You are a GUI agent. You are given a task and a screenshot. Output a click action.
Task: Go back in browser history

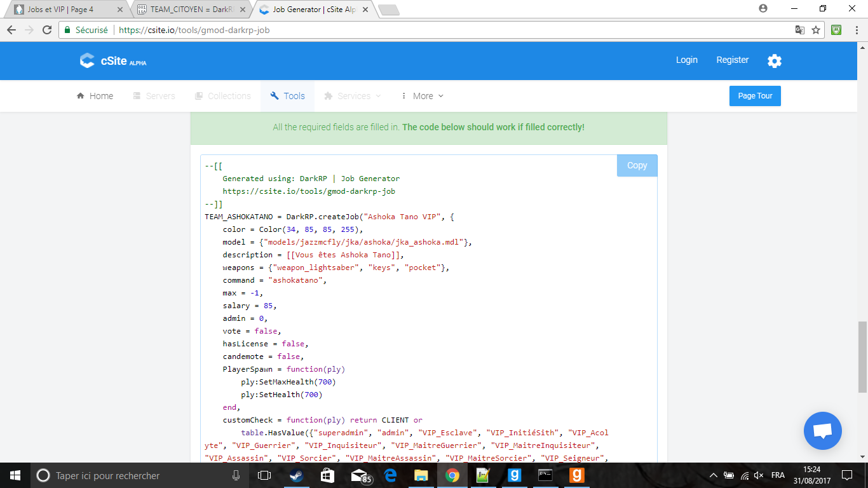(x=11, y=30)
